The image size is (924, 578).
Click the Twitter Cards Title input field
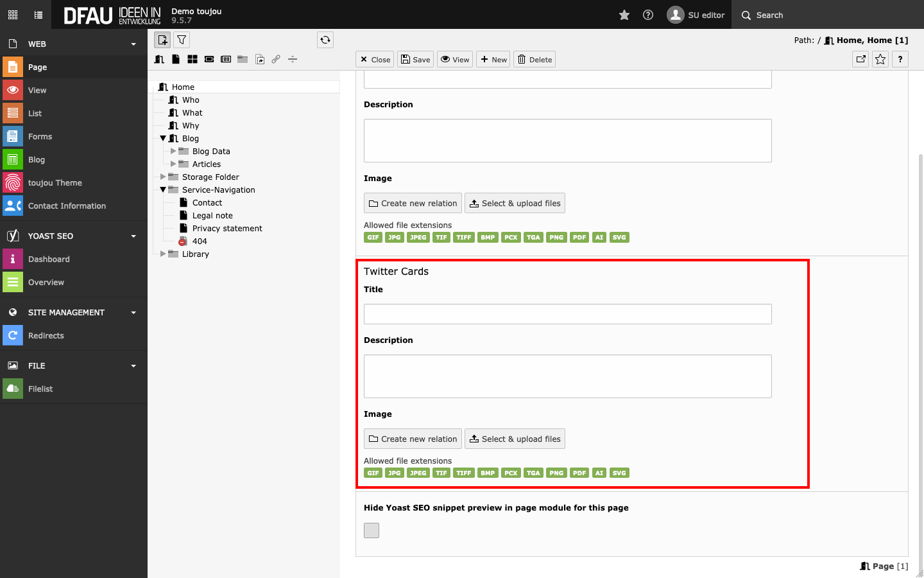567,314
